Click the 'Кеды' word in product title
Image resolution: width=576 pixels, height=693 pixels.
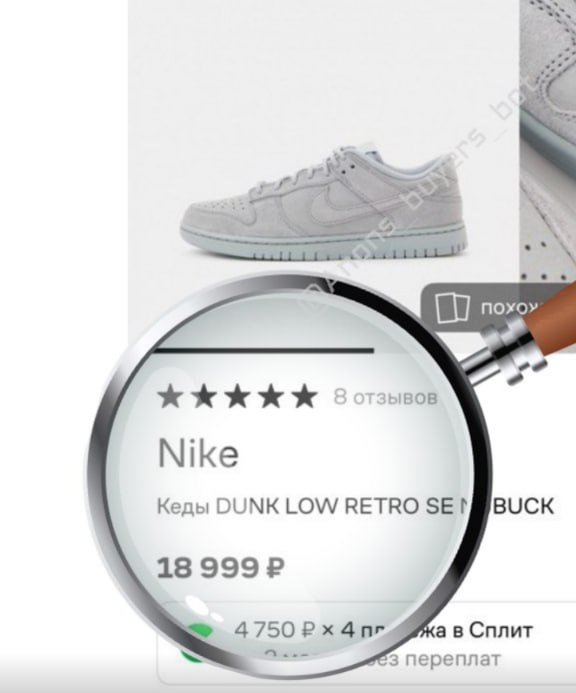pos(183,507)
